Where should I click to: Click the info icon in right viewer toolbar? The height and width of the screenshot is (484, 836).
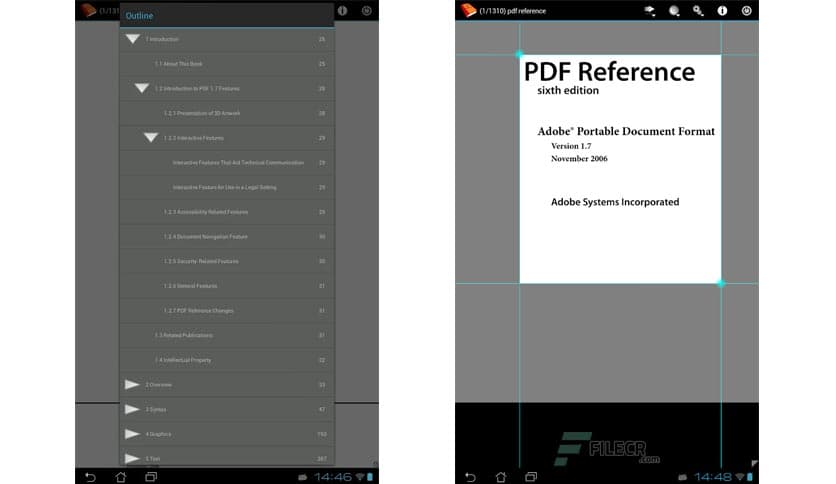pos(722,11)
